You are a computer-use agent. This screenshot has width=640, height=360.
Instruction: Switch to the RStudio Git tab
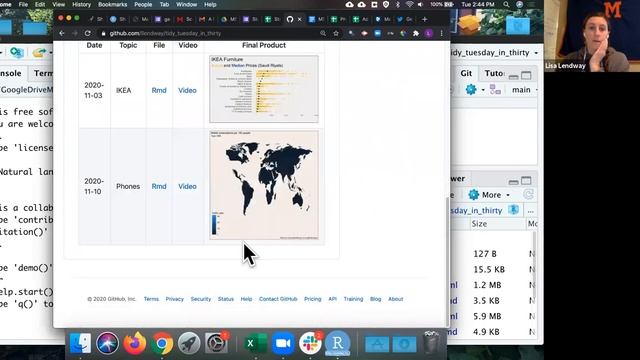click(466, 73)
